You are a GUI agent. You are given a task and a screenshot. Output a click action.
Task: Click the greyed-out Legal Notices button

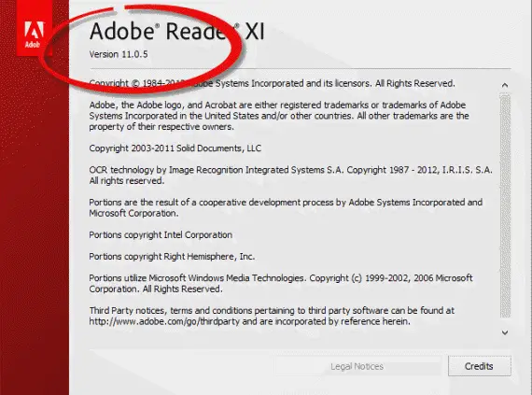click(x=357, y=366)
